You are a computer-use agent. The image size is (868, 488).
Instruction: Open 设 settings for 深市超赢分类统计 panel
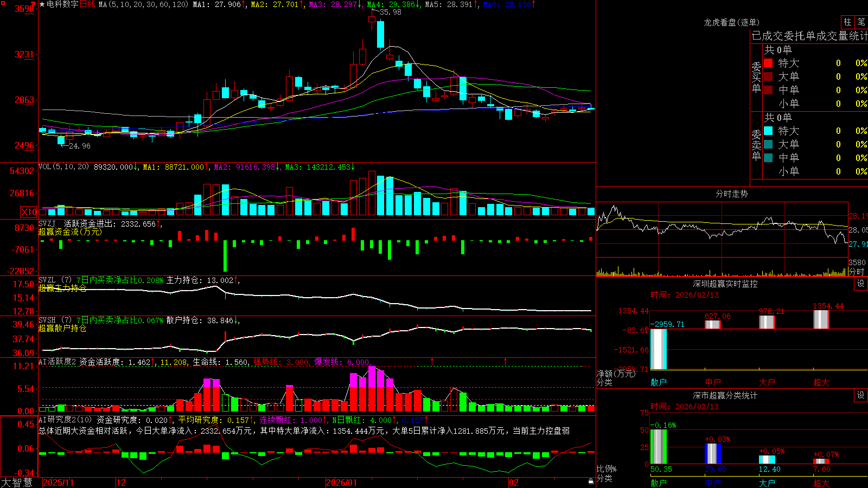click(x=861, y=395)
